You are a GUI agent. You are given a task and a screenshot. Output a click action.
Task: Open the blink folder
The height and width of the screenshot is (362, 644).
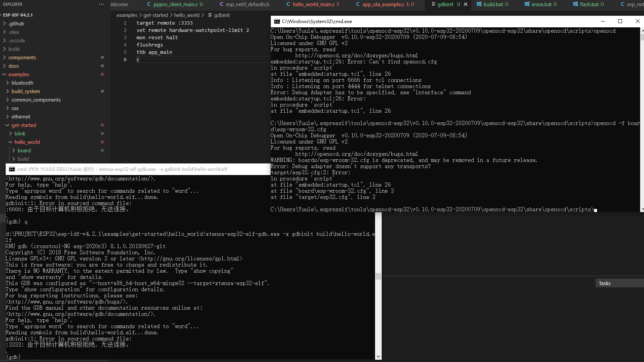(x=20, y=133)
